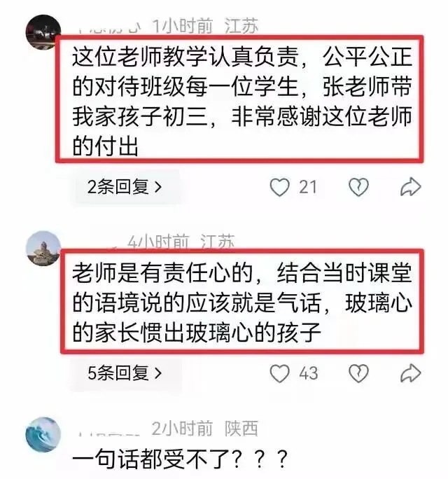Open the third commenter's wave avatar
This screenshot has width=448, height=479.
[x=43, y=434]
